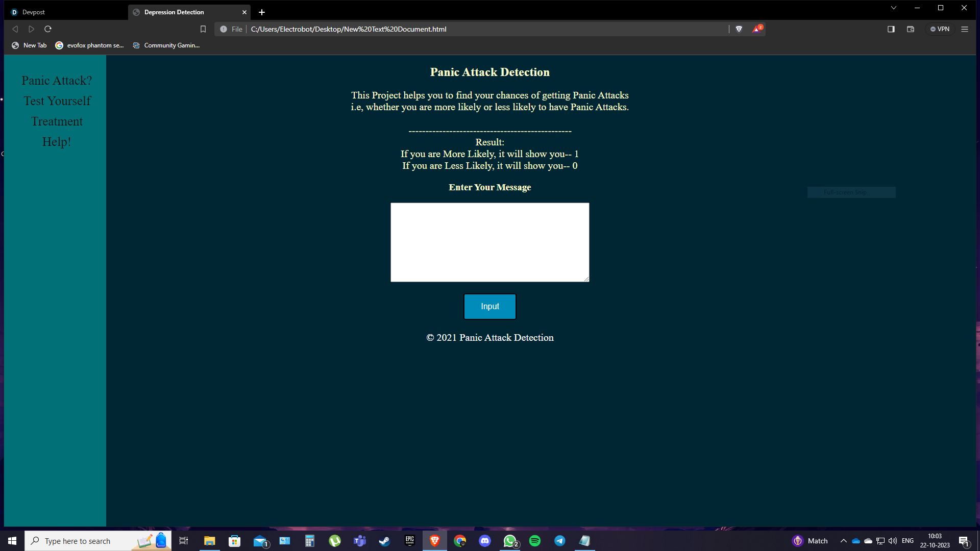The height and width of the screenshot is (551, 980).
Task: Open the Brave Wallet icon
Action: pyautogui.click(x=910, y=29)
